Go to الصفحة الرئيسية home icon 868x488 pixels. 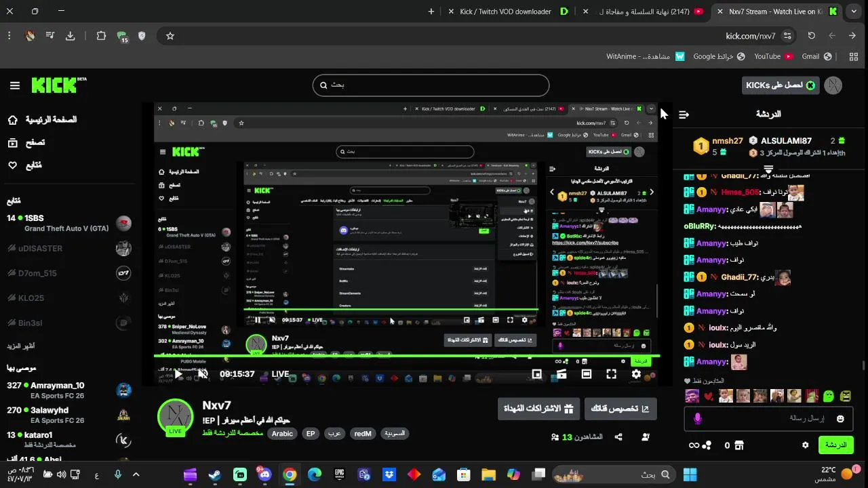pyautogui.click(x=13, y=120)
